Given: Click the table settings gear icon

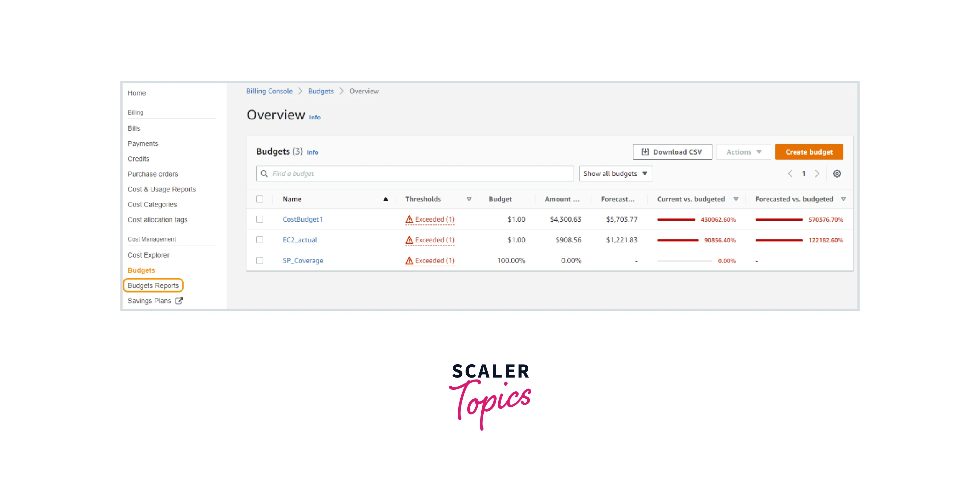Looking at the screenshot, I should pyautogui.click(x=836, y=174).
